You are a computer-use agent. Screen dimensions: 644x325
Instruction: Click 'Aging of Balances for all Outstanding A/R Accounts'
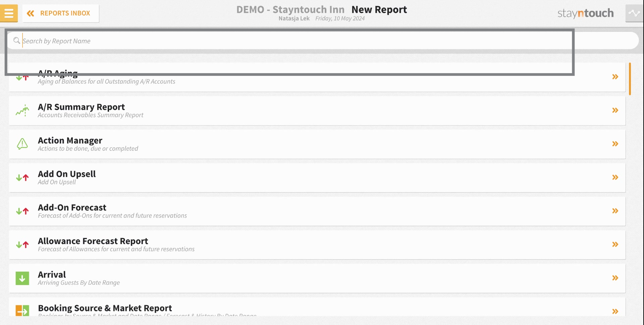click(106, 82)
